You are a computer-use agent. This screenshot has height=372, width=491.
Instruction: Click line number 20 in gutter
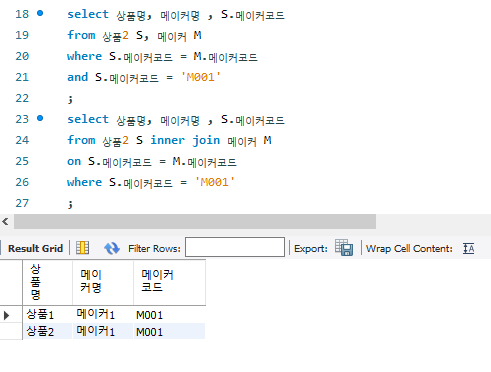tap(22, 56)
